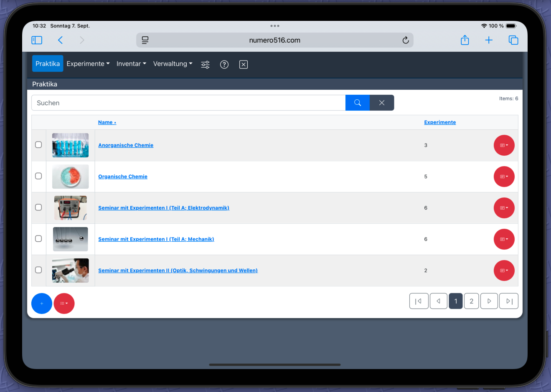Viewport: 551px width, 392px height.
Task: Click the help question mark icon
Action: 224,64
